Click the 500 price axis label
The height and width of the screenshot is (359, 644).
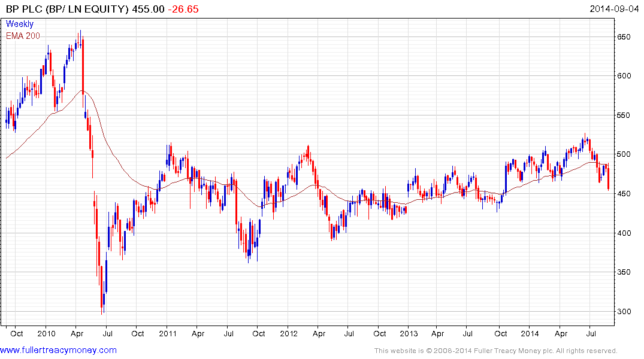tap(624, 154)
